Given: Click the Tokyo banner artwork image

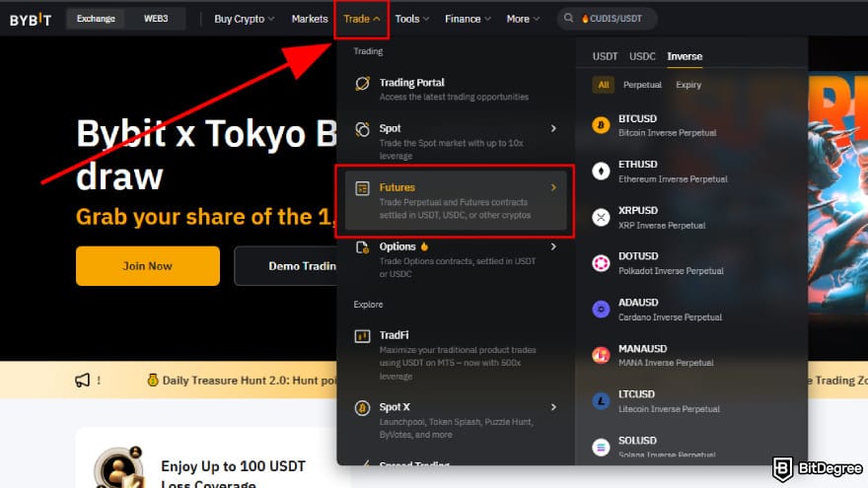Looking at the screenshot, I should (837, 193).
